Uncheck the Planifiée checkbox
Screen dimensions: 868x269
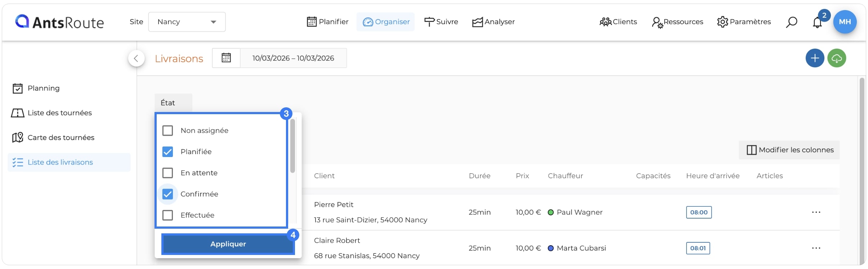pyautogui.click(x=167, y=152)
